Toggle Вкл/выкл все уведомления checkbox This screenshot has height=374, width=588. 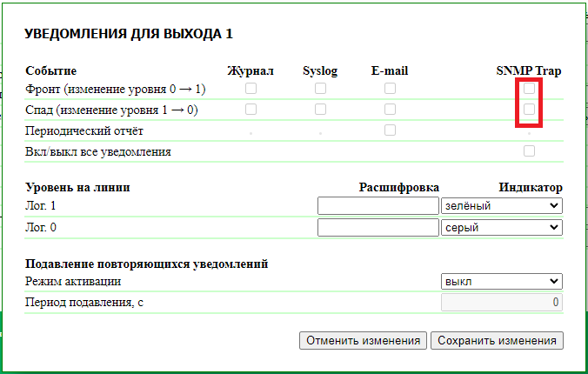(529, 151)
